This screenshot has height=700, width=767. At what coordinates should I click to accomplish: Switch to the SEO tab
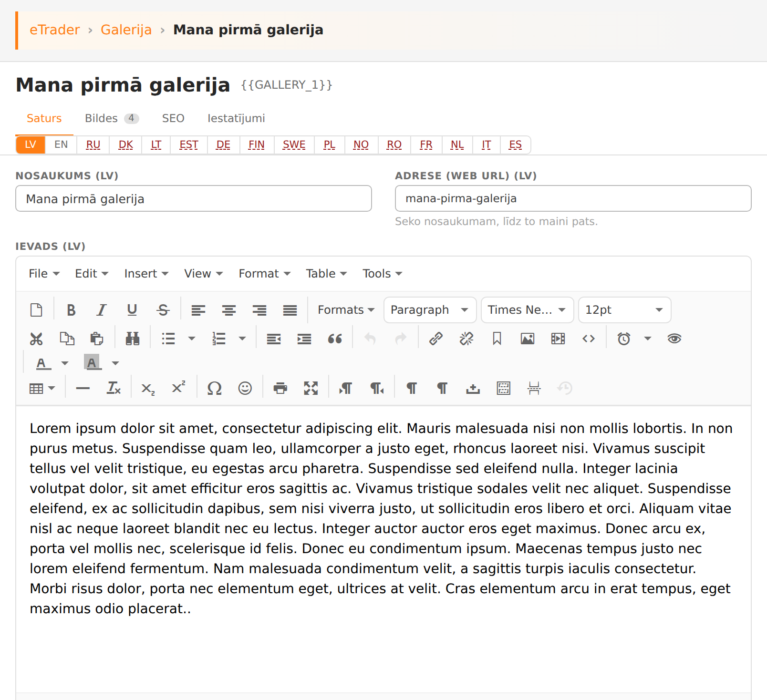(173, 118)
